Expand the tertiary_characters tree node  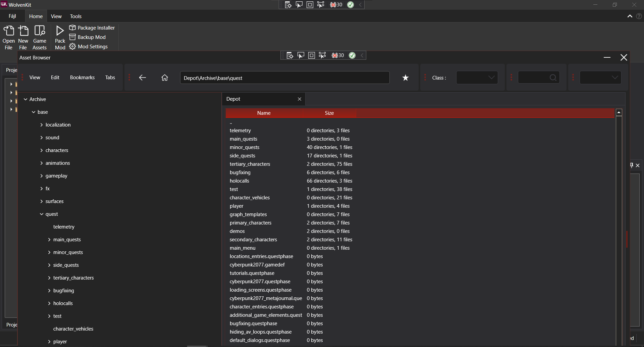click(x=49, y=278)
